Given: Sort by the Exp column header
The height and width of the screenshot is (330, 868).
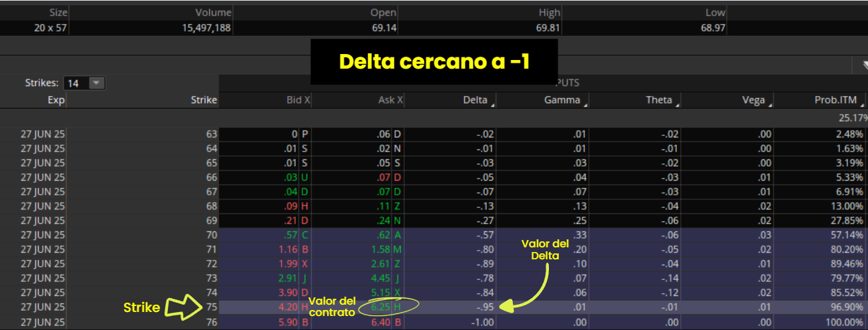Looking at the screenshot, I should 56,100.
